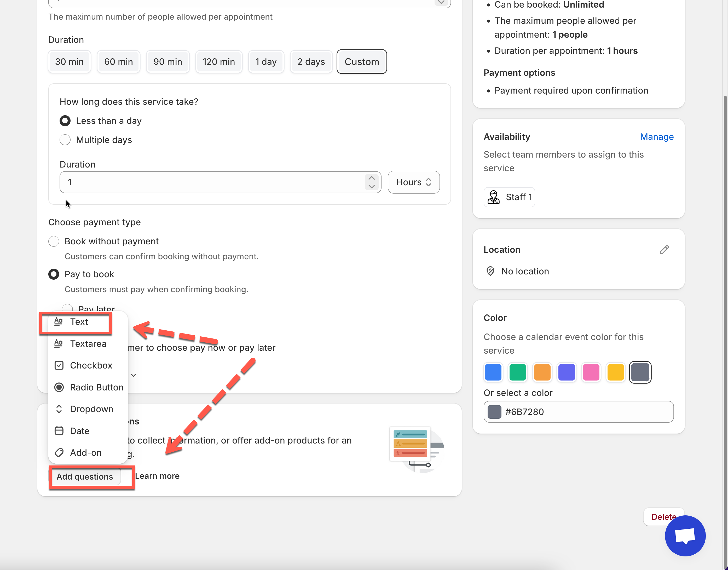Viewport: 728px width, 570px height.
Task: Click the Add-on tag icon in menu
Action: pyautogui.click(x=59, y=453)
